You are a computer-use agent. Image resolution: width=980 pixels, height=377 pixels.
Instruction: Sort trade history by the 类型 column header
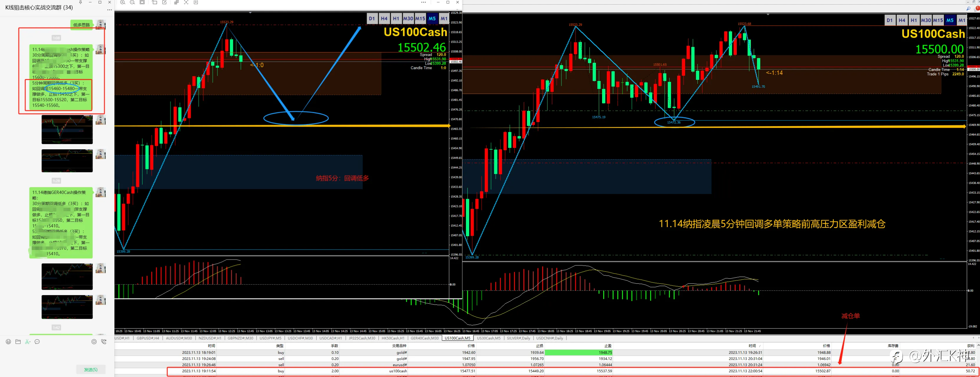click(280, 346)
